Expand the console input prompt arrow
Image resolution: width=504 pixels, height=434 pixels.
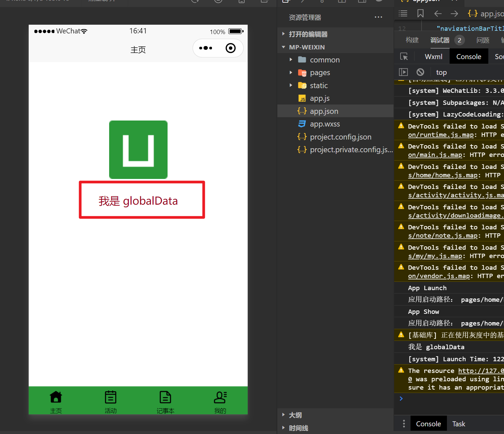(x=401, y=399)
